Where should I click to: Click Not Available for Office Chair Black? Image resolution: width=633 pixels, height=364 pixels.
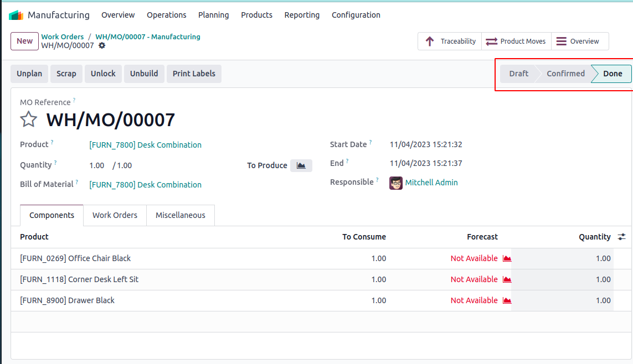click(x=474, y=258)
